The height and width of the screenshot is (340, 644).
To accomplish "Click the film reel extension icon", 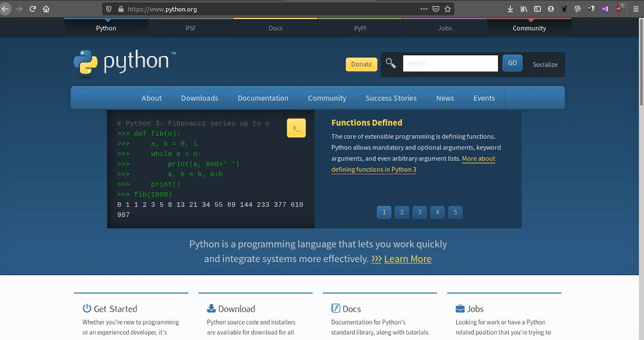I will point(578,9).
